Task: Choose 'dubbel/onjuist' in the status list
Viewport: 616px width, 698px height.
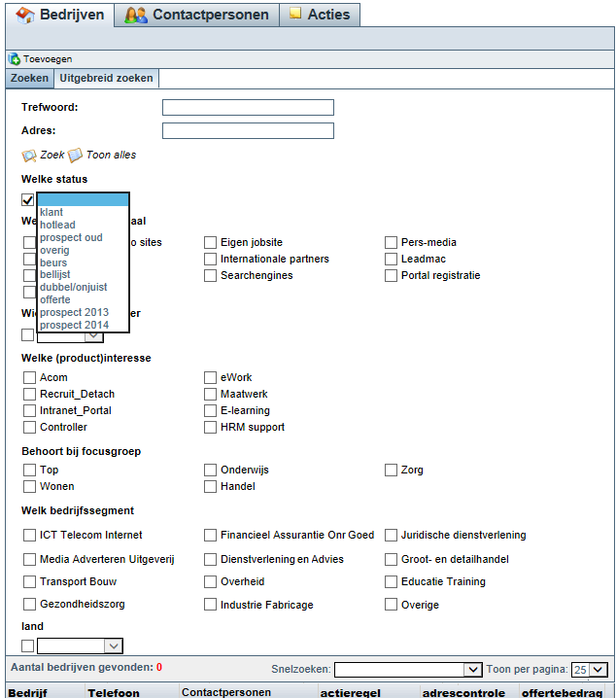Action: [x=84, y=287]
